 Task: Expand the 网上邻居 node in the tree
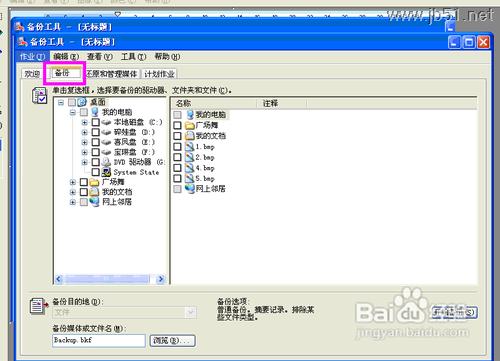(x=73, y=202)
